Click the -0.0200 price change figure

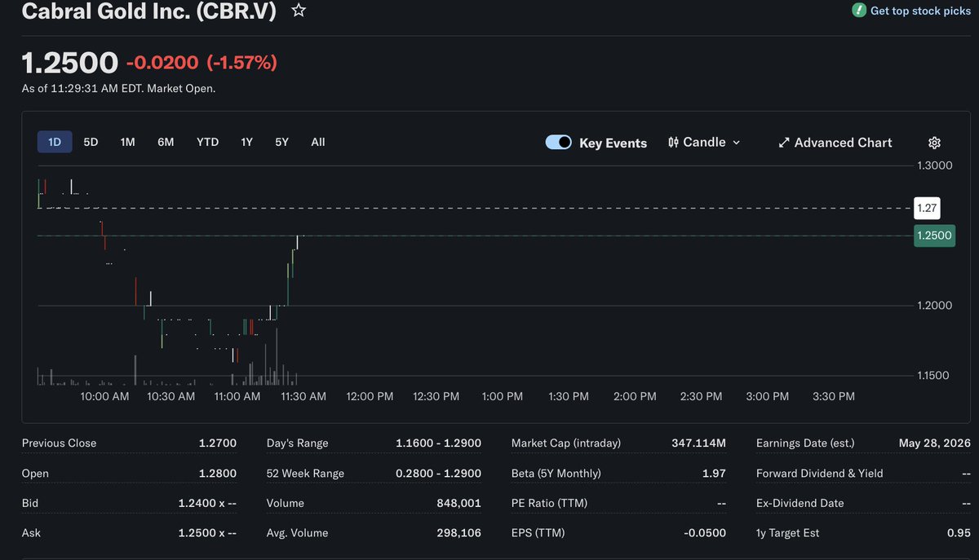(x=162, y=63)
